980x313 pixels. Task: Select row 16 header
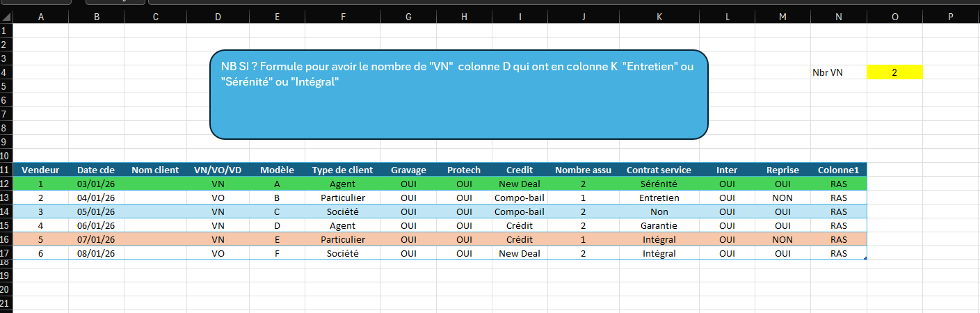click(6, 239)
